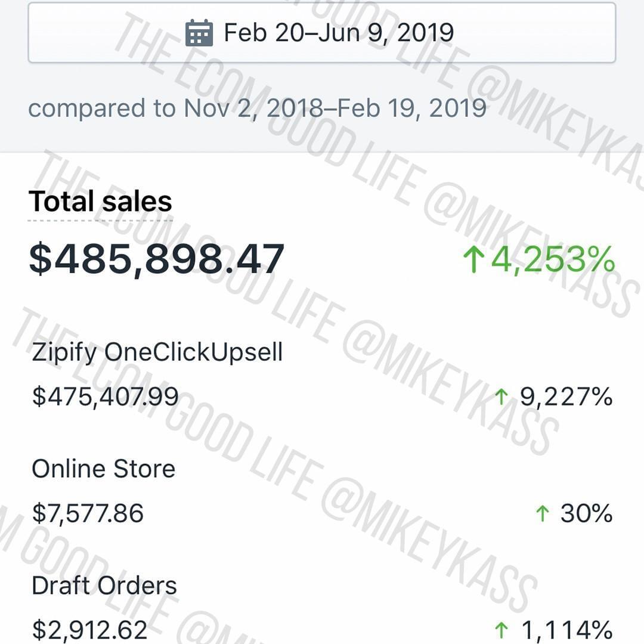Viewport: 644px width, 644px height.
Task: Tap the 4,253% growth percentage
Action: click(553, 259)
